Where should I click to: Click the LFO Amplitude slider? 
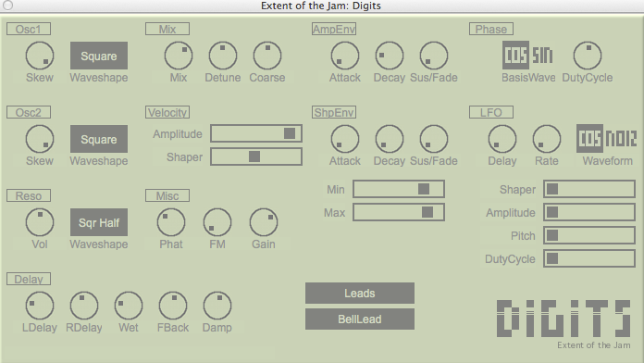[589, 212]
